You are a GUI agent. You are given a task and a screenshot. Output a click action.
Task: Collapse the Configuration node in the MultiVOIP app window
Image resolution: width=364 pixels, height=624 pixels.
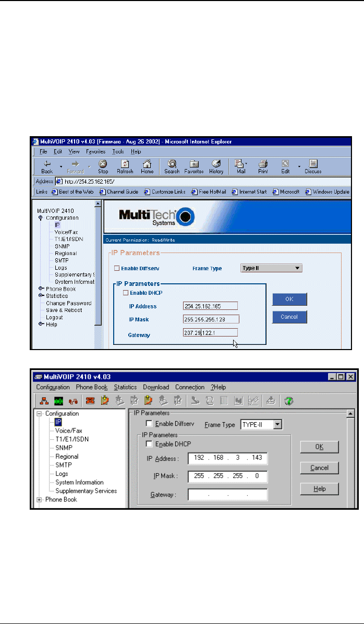pos(39,414)
